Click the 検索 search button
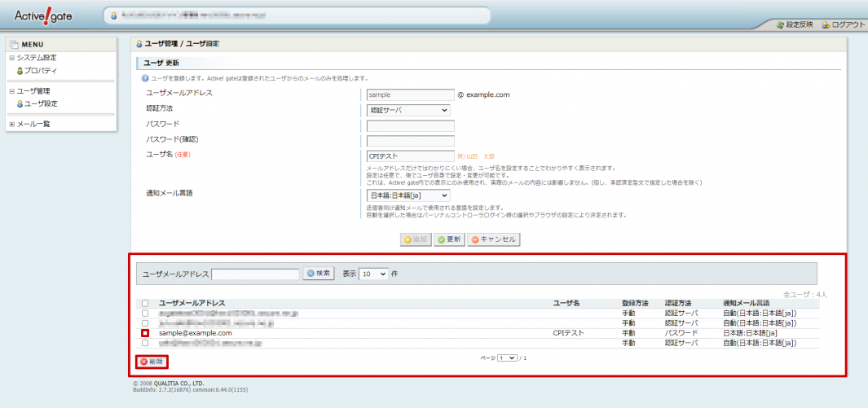Image resolution: width=868 pixels, height=408 pixels. [319, 274]
